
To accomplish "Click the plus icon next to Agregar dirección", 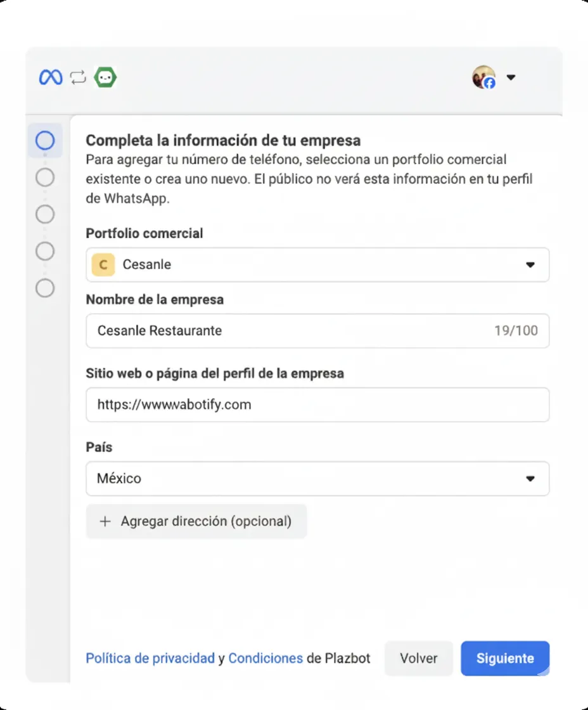I will [105, 521].
